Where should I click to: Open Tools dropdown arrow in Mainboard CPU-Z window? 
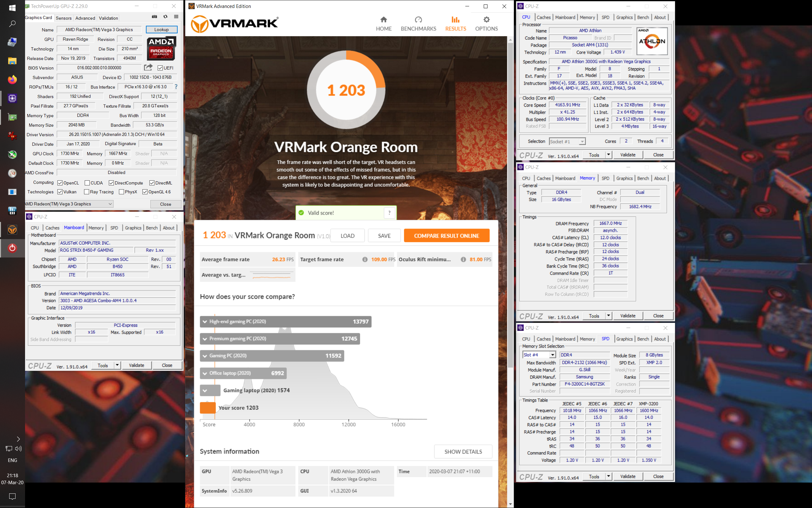(117, 365)
